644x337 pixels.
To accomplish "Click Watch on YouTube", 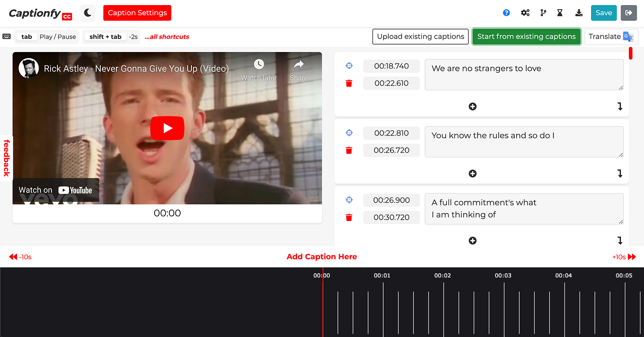I will [56, 190].
